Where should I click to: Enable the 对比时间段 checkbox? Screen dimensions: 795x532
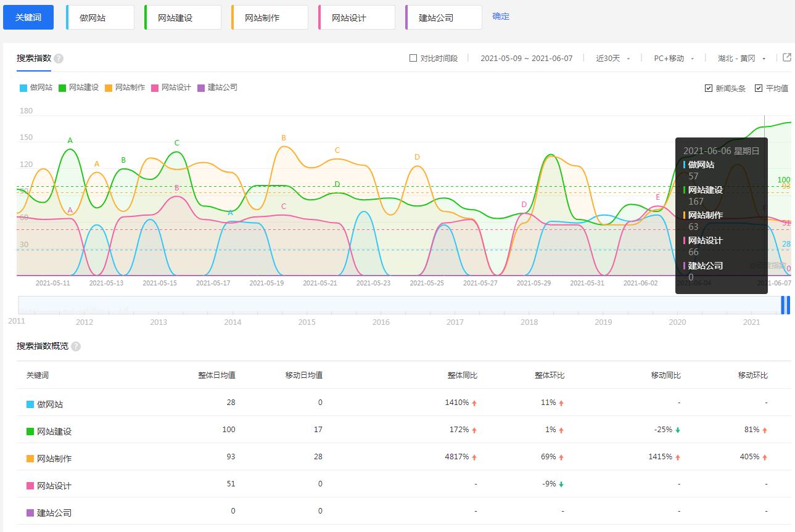(413, 59)
